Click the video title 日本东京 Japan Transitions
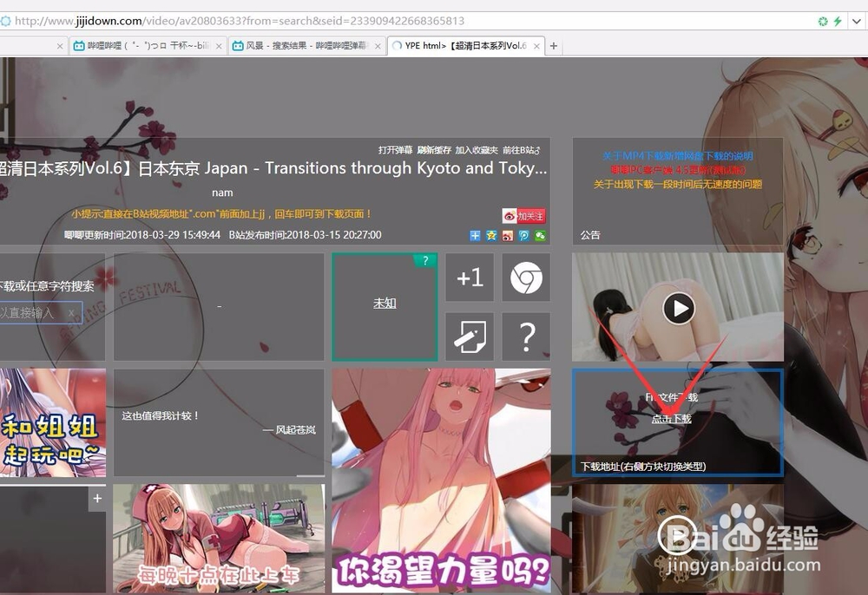Image resolution: width=868 pixels, height=595 pixels. pyautogui.click(x=273, y=168)
